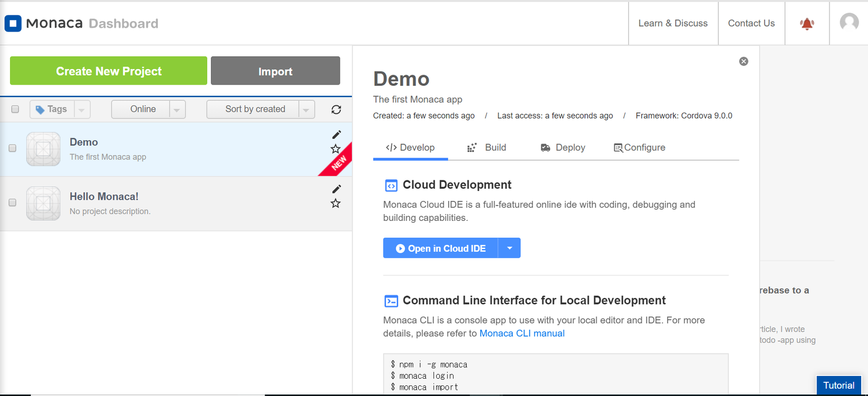
Task: Toggle the select-all projects checkbox
Action: coord(15,109)
